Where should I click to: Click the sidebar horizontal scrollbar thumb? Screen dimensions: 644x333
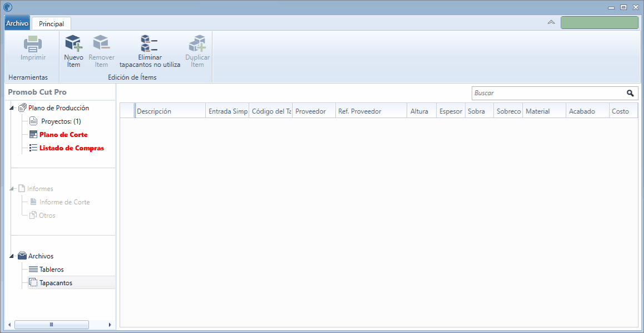(51, 325)
